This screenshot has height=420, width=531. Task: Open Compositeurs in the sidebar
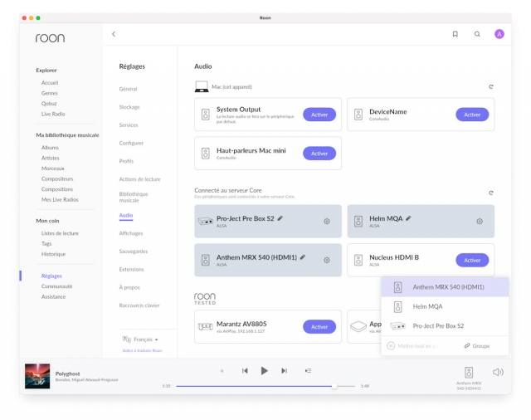(x=57, y=178)
